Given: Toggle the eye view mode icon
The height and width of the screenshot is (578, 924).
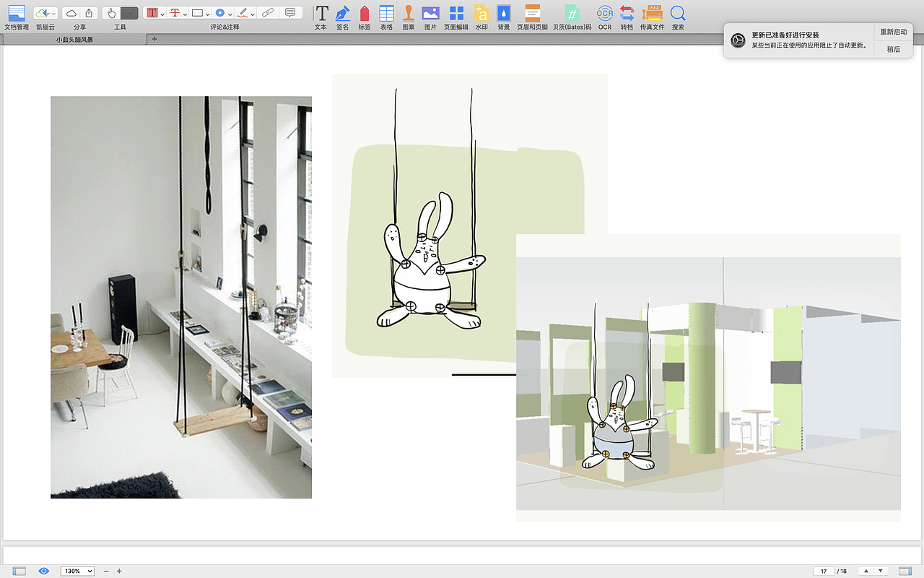Looking at the screenshot, I should pyautogui.click(x=44, y=571).
